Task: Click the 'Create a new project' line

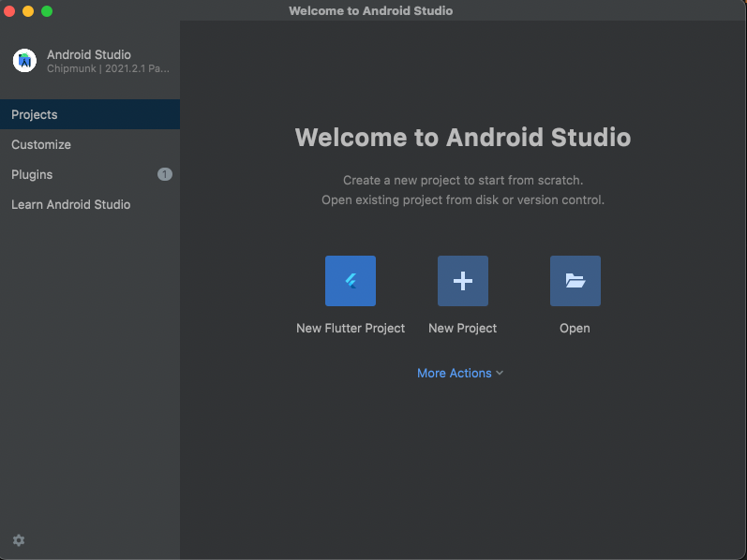Action: [x=463, y=180]
